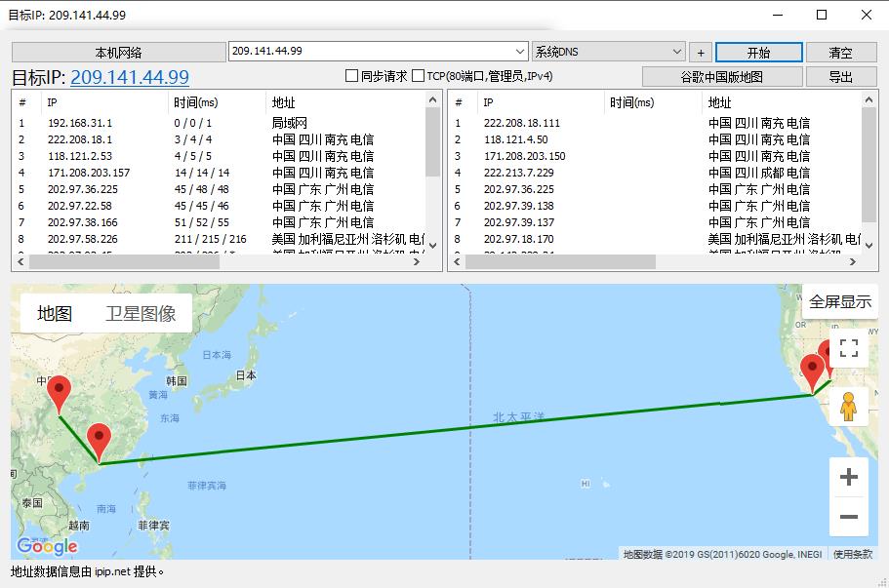Switch to the 地图 map view

[56, 313]
